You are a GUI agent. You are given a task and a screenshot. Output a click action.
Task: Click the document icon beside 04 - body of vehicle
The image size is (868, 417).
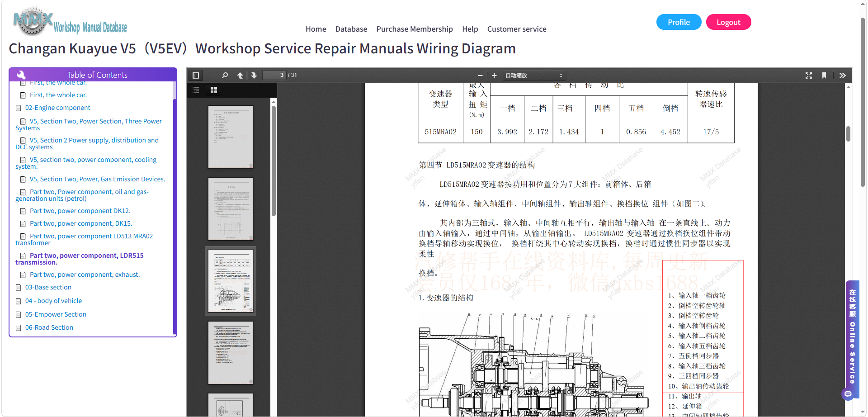point(19,301)
